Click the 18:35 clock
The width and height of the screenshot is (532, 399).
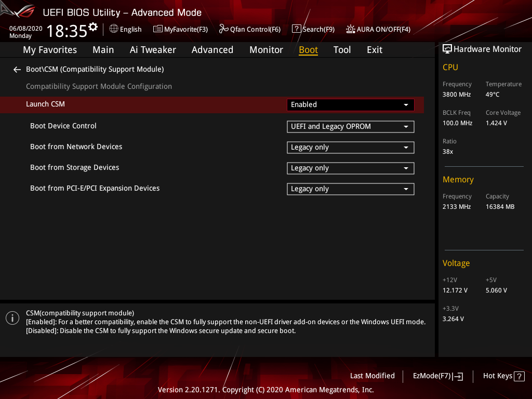tap(67, 31)
